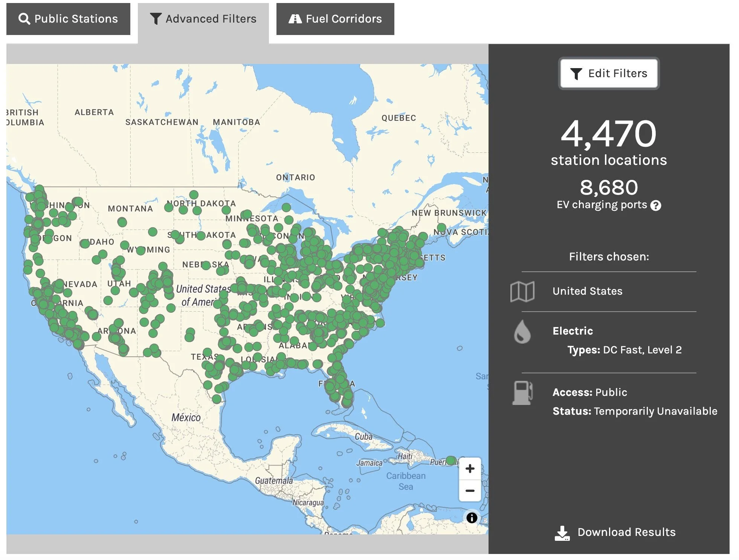Click the Download Results icon
The image size is (739, 560).
point(562,533)
